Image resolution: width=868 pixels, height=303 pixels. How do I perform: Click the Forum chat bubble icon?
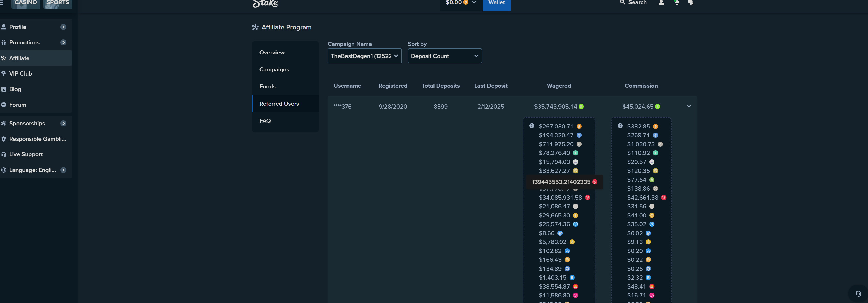(4, 105)
